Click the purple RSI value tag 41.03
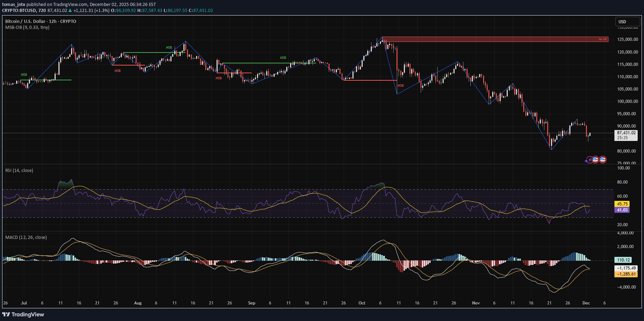 point(622,210)
